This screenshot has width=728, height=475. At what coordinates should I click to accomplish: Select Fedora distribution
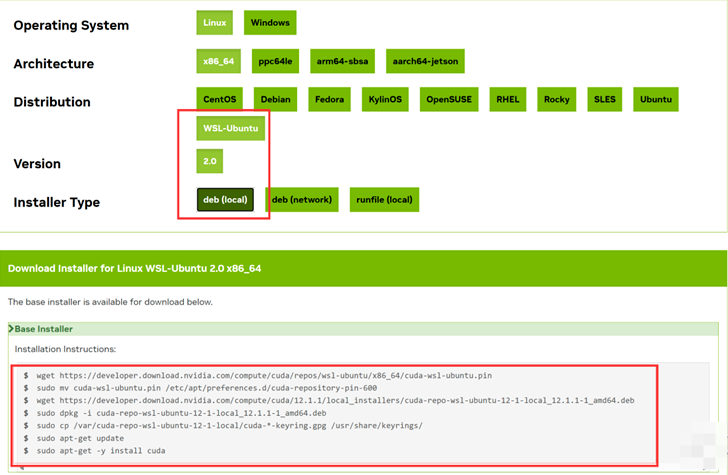coord(330,99)
